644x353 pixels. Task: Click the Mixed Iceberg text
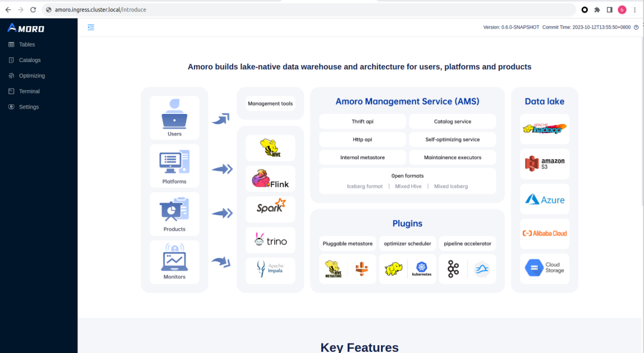tap(451, 186)
